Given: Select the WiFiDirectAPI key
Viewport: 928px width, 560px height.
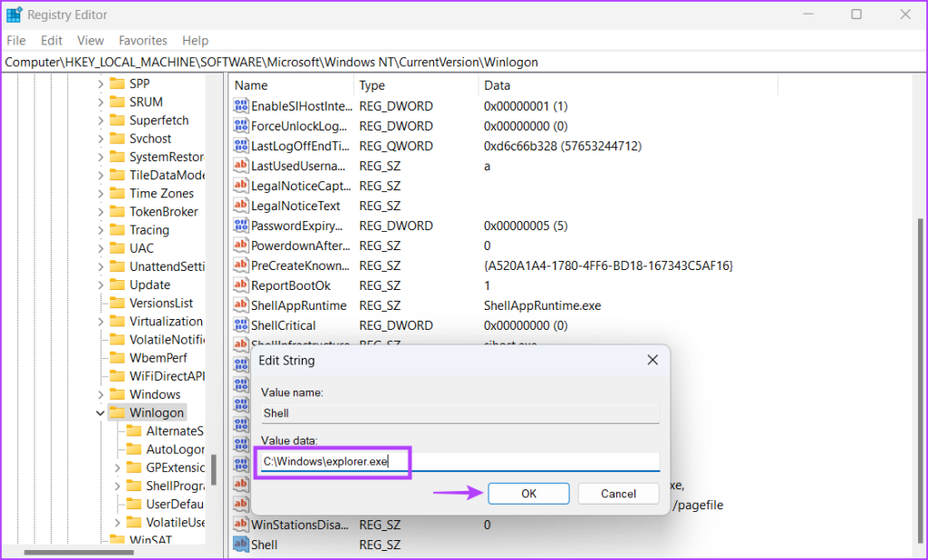Looking at the screenshot, I should coord(167,376).
